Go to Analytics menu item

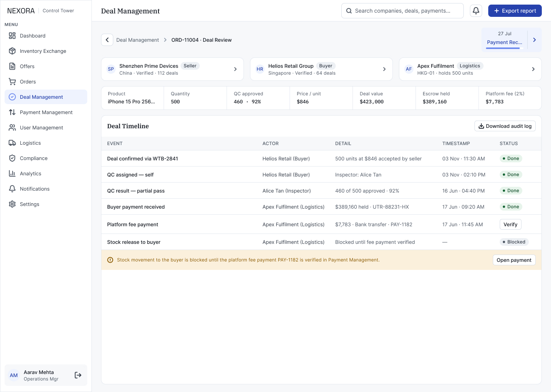(46, 173)
